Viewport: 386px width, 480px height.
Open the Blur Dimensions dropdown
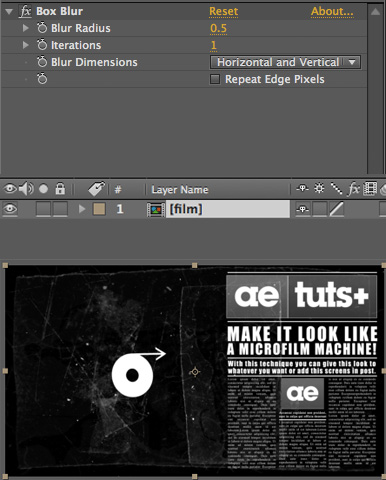point(285,62)
